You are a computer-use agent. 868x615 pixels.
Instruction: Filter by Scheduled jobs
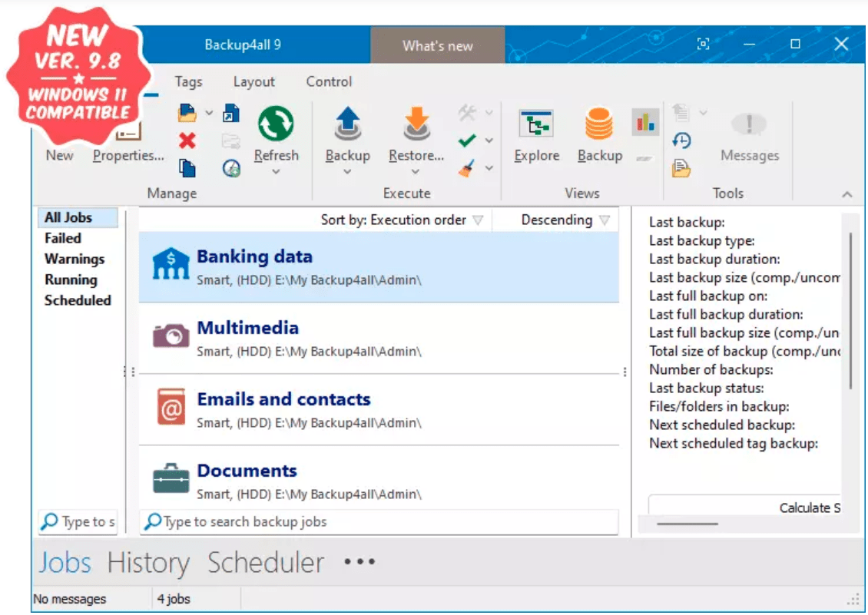click(x=78, y=300)
